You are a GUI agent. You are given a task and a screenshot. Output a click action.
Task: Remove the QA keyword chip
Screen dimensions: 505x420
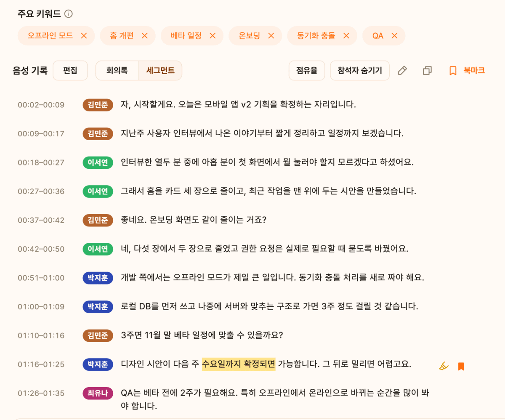(x=394, y=36)
